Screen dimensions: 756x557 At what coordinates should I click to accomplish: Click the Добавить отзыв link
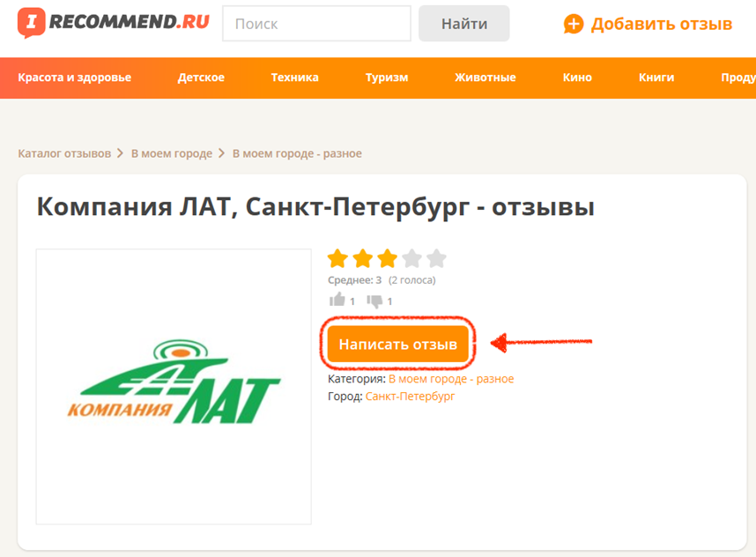[x=662, y=24]
